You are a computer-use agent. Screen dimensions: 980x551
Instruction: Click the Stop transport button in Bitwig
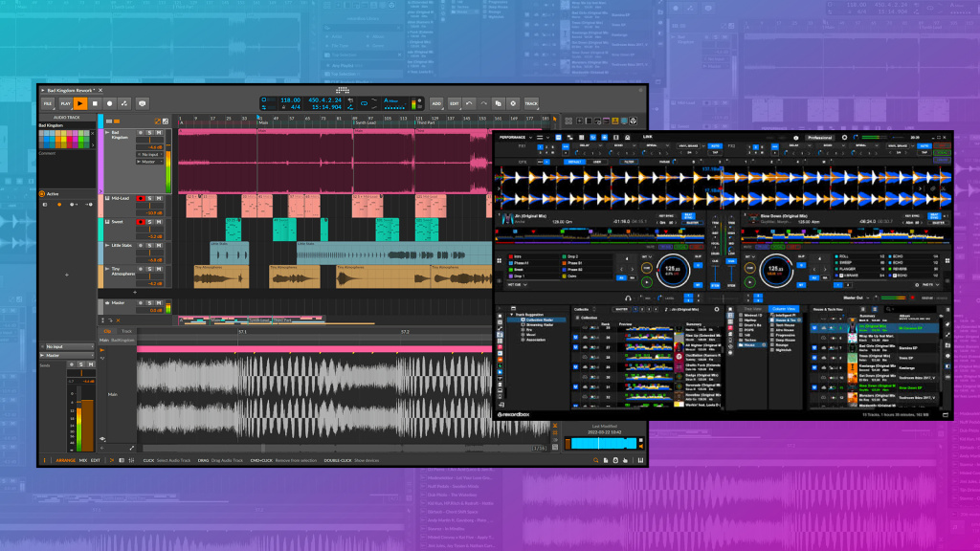[x=95, y=103]
